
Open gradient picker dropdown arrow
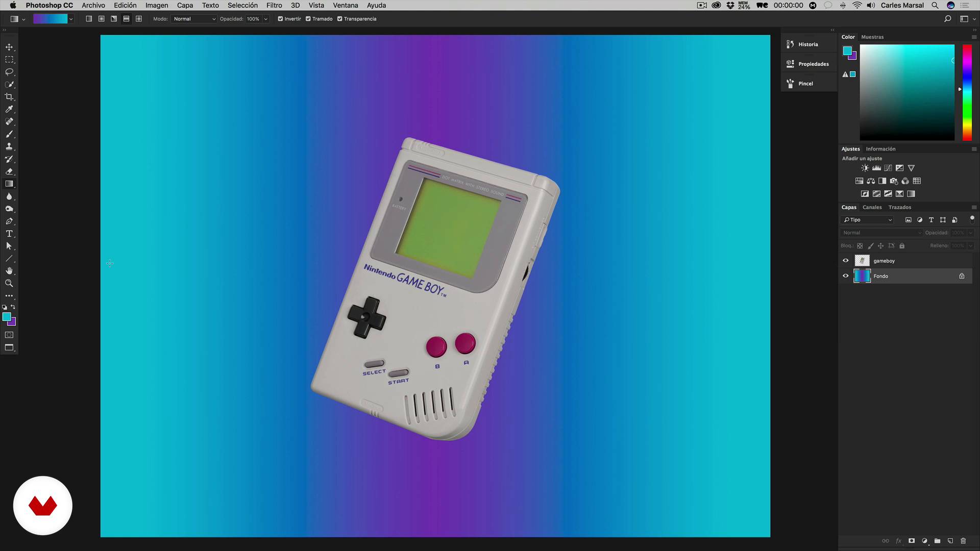click(71, 19)
